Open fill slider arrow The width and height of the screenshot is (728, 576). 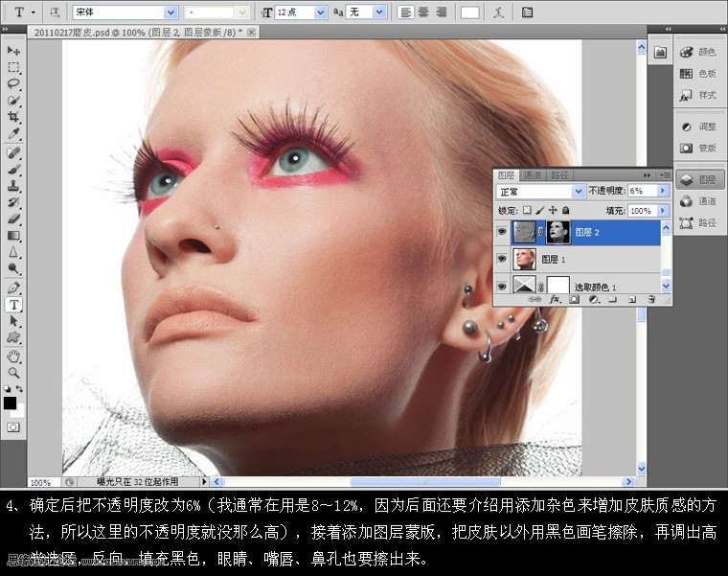(x=663, y=211)
